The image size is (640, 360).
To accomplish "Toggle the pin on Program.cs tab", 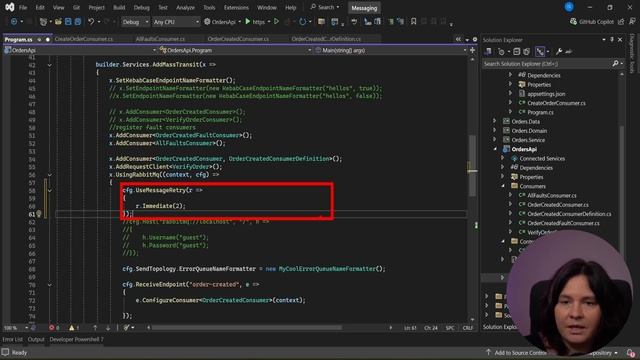I will (39, 40).
